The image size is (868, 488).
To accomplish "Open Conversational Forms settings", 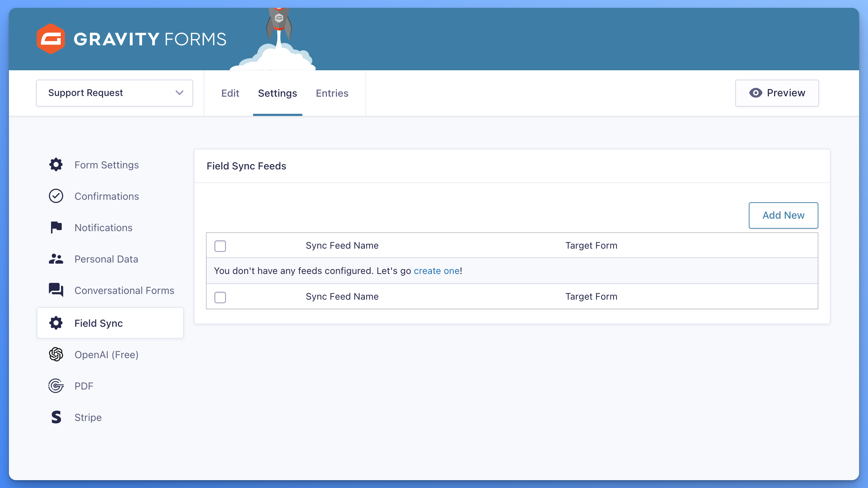I will (110, 290).
